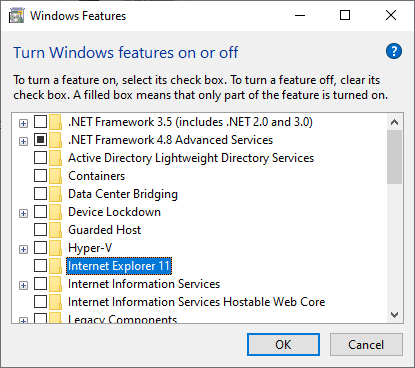Click the scrollbar down arrow

click(395, 315)
